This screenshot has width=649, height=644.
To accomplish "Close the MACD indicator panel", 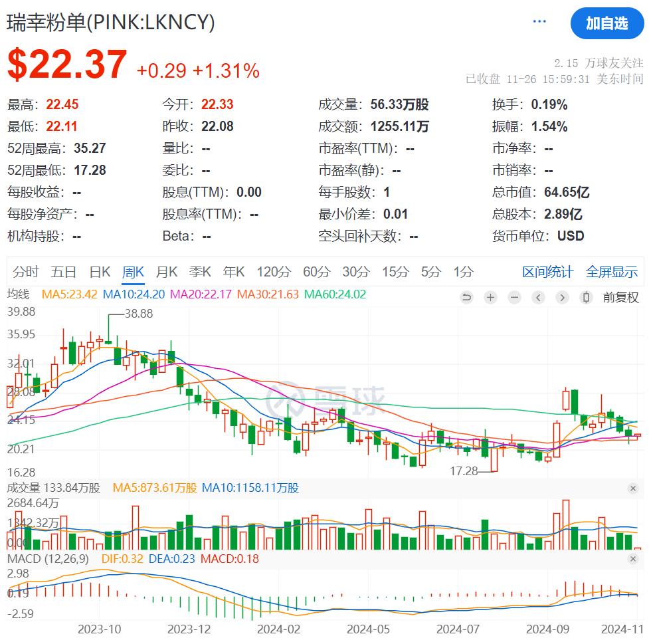I will coord(633,559).
